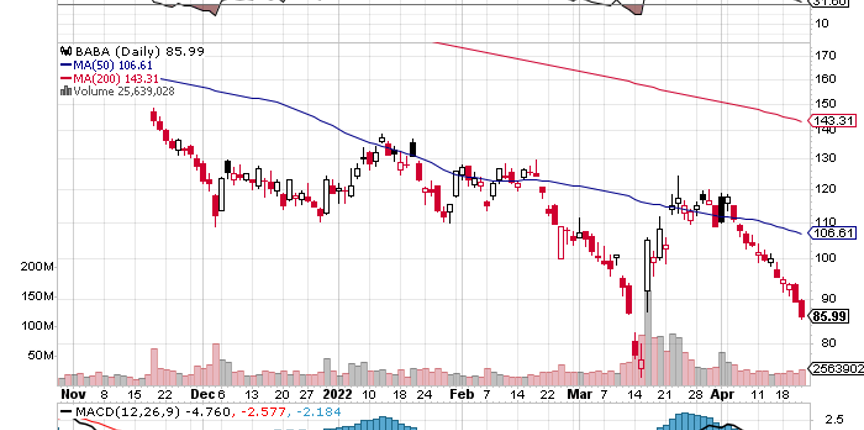The height and width of the screenshot is (430, 864).
Task: Click the 2022 year label on date axis
Action: point(338,395)
